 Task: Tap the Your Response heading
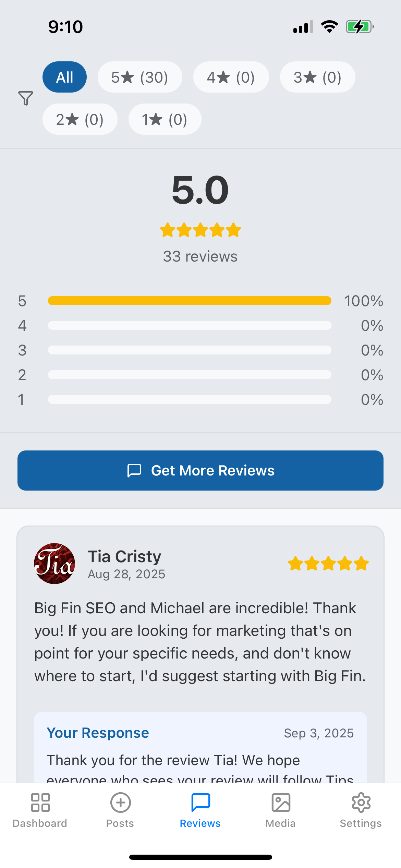(98, 733)
